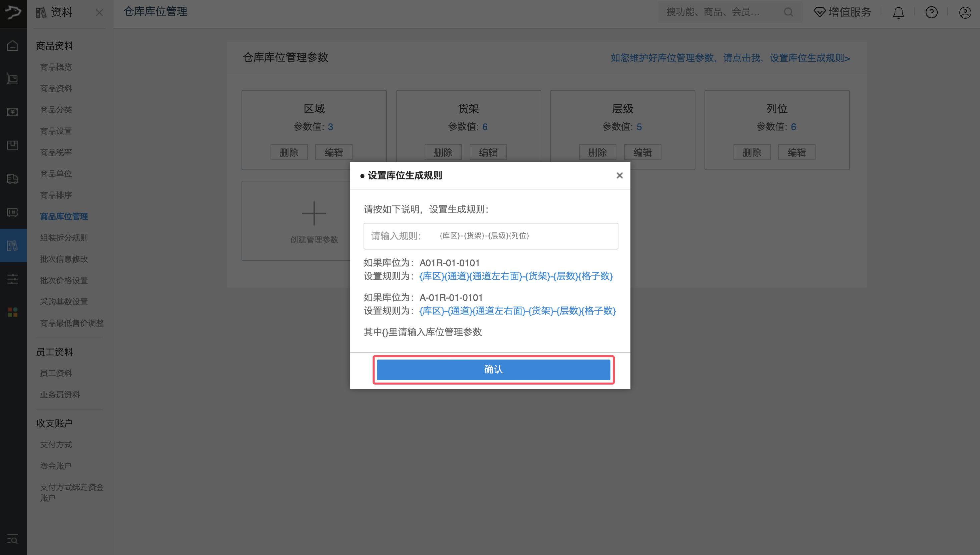
Task: Click the apps grid icon in sidebar
Action: (13, 312)
